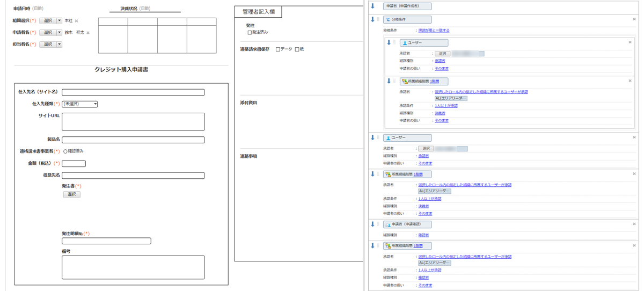The width and height of the screenshot is (644, 291).
Task: Check the 発注済み checkbox
Action: [x=250, y=33]
